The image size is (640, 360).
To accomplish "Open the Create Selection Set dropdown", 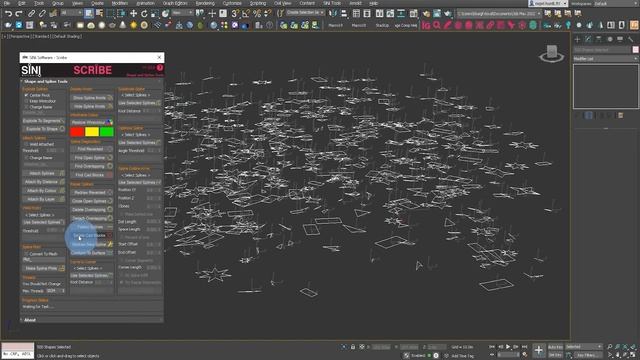I will coord(305,13).
